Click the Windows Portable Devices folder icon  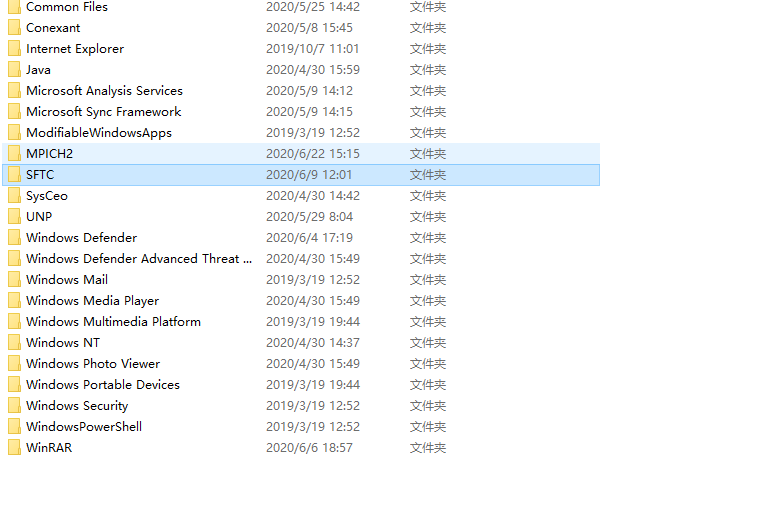coord(15,384)
